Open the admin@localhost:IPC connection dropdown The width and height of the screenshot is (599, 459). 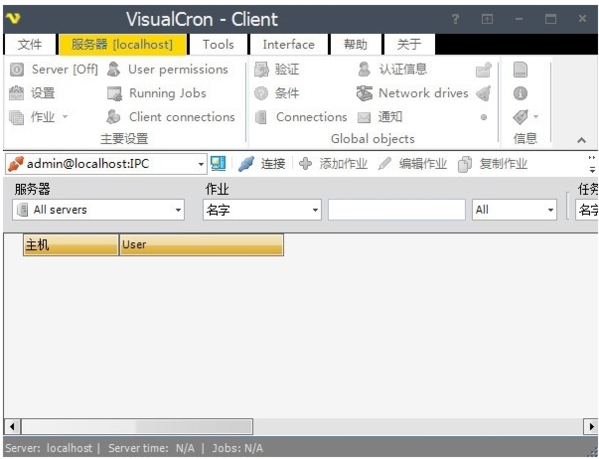[x=201, y=165]
